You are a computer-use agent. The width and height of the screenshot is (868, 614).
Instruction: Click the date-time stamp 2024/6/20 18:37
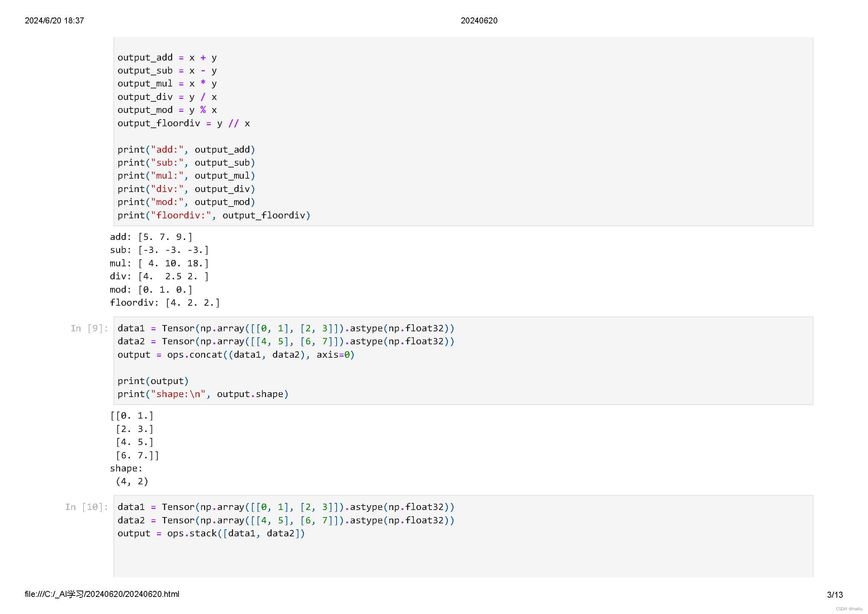tap(55, 20)
